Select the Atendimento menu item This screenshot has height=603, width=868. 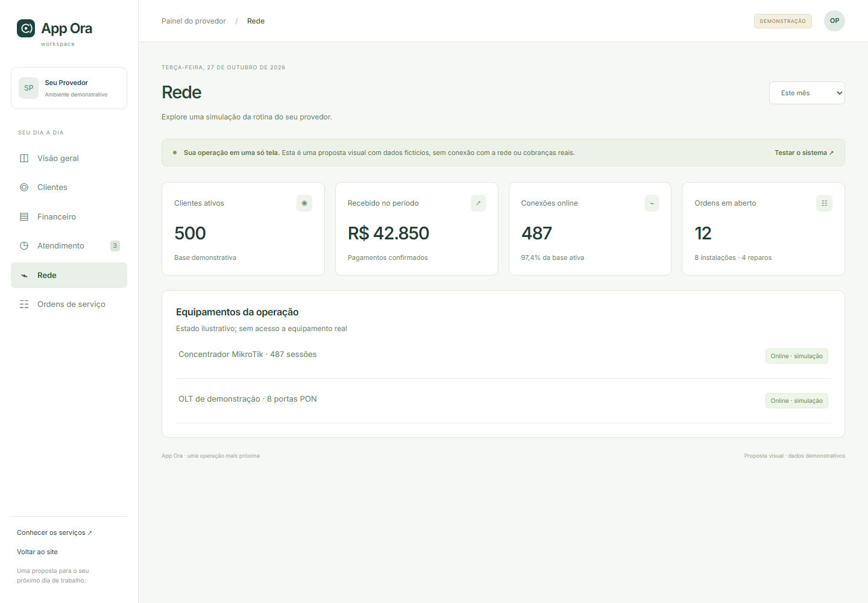pyautogui.click(x=69, y=246)
